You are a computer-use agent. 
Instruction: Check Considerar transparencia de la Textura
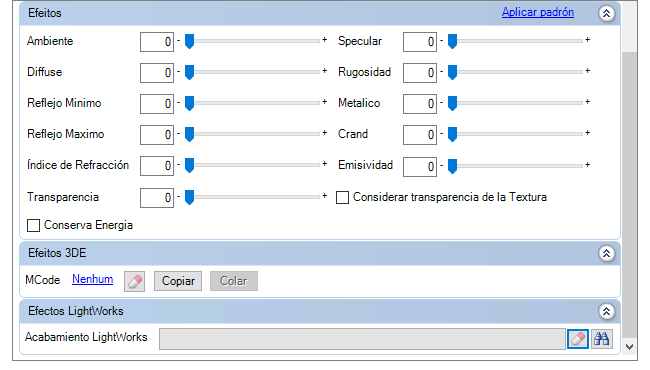(x=342, y=197)
